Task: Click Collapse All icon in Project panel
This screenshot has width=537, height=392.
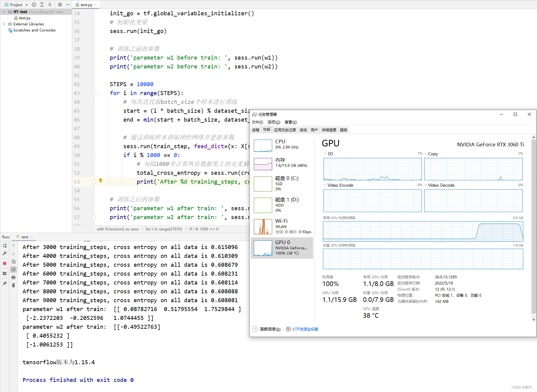Action: (50, 5)
